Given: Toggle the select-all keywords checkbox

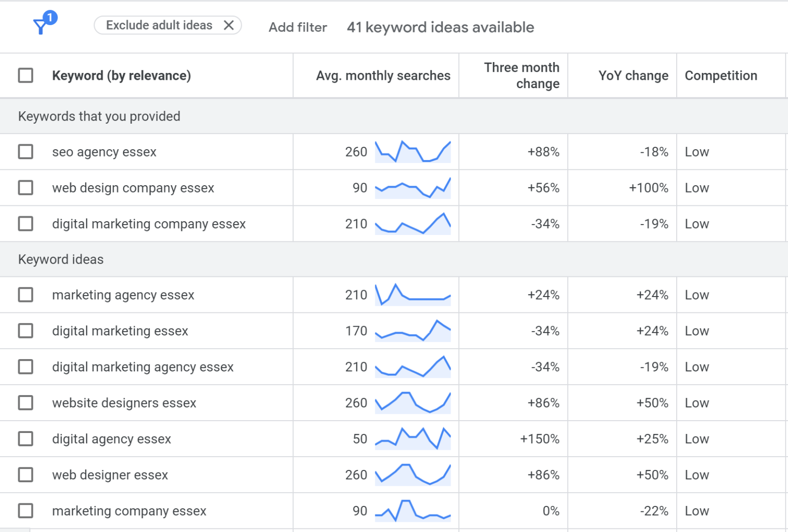Looking at the screenshot, I should (26, 75).
